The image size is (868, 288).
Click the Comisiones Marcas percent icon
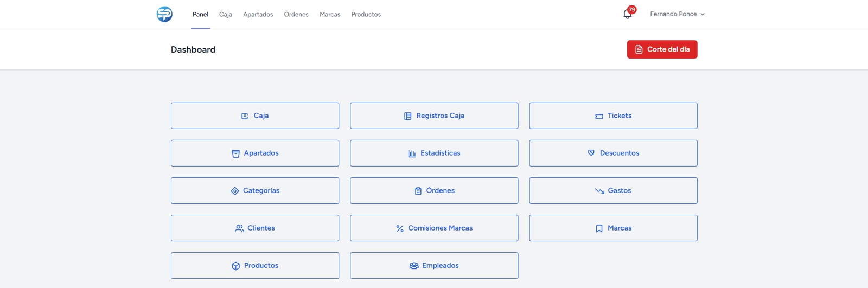point(400,228)
